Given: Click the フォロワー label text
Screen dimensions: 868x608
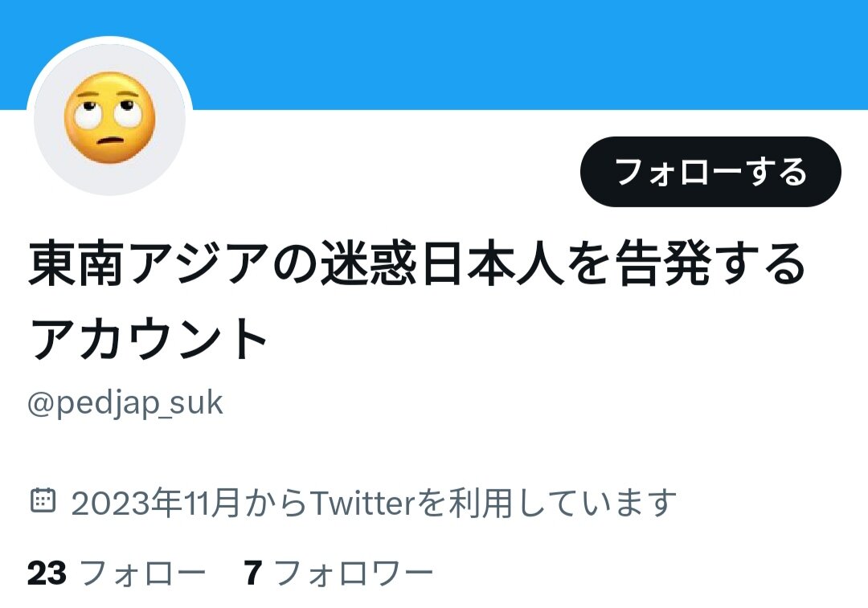Looking at the screenshot, I should [353, 573].
